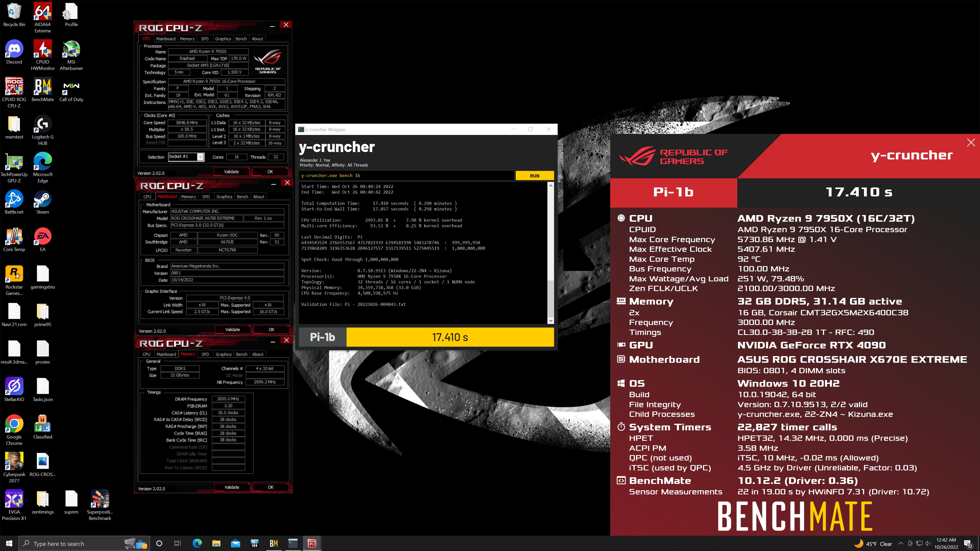Open Core Temp desktop shortcut
The height and width of the screenshot is (551, 980).
coord(14,240)
